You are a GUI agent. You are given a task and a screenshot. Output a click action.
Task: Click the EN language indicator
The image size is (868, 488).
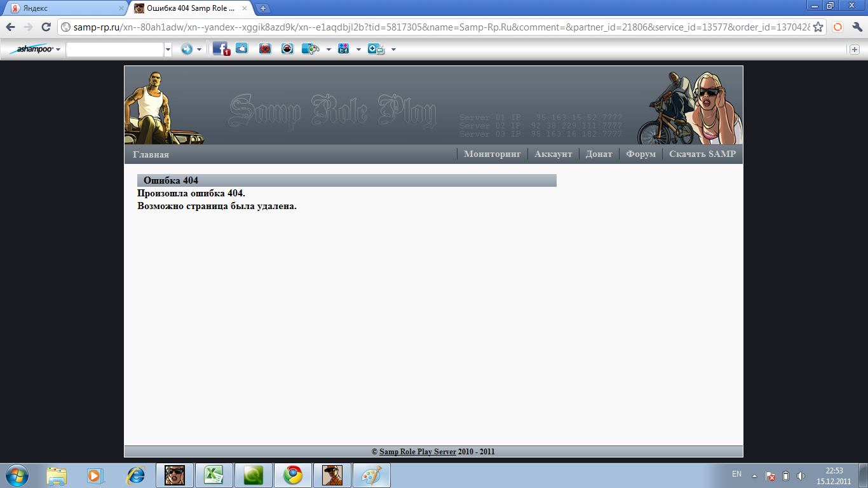point(737,474)
